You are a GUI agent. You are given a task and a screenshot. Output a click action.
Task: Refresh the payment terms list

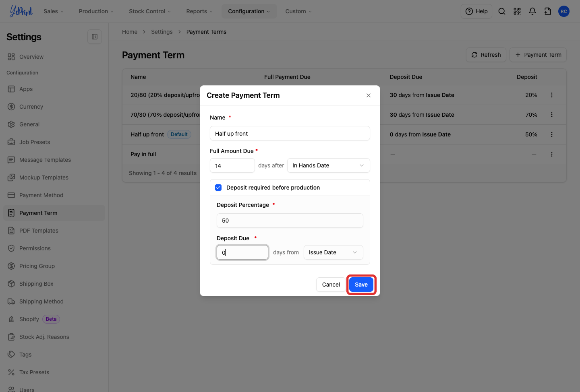coord(486,55)
